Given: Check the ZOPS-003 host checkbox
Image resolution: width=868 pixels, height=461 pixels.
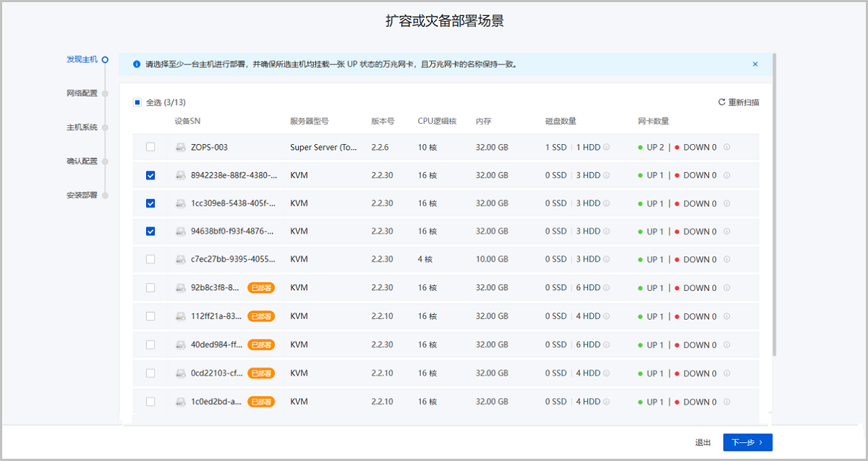Looking at the screenshot, I should [x=150, y=147].
